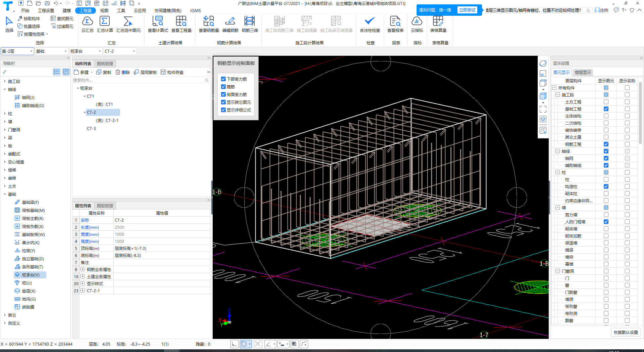644x352 pixels.
Task: Open the 云指标 cloud index tool
Action: pos(417,24)
